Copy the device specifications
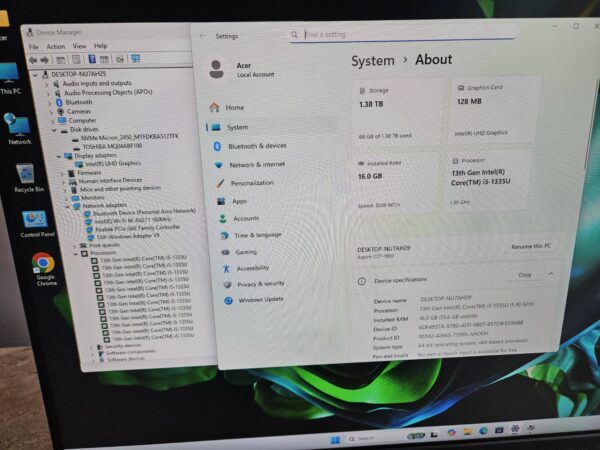The width and height of the screenshot is (600, 450). coord(525,275)
